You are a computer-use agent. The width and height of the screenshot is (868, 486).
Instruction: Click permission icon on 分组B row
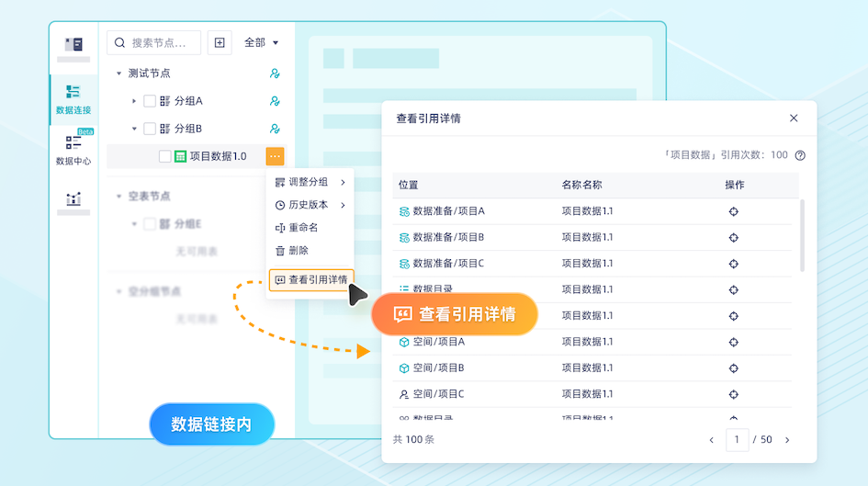(x=275, y=129)
